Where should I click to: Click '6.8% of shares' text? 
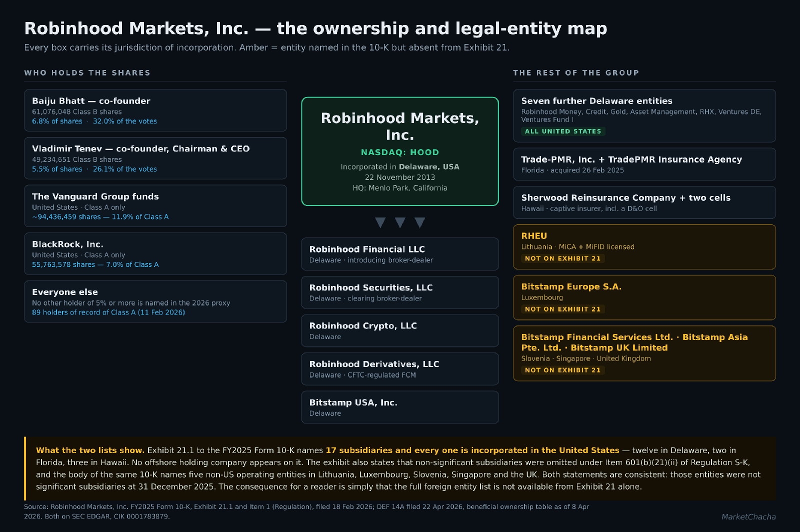click(57, 121)
